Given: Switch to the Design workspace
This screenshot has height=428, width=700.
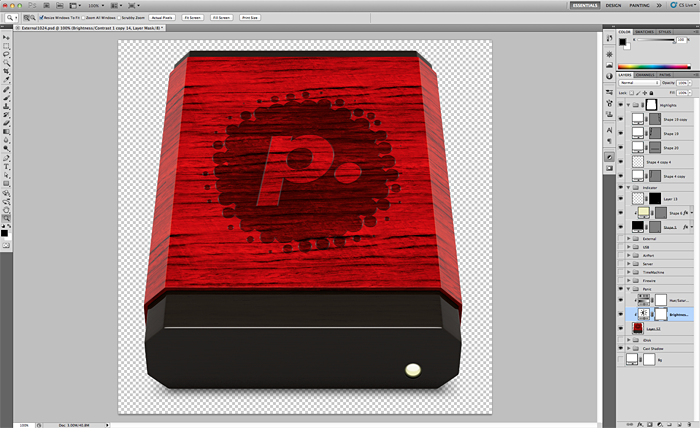Looking at the screenshot, I should pos(613,5).
